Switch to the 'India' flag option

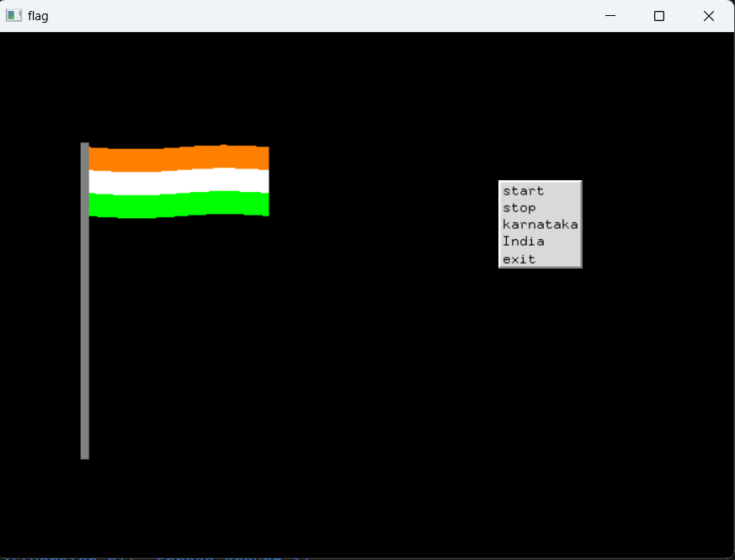[540, 242]
